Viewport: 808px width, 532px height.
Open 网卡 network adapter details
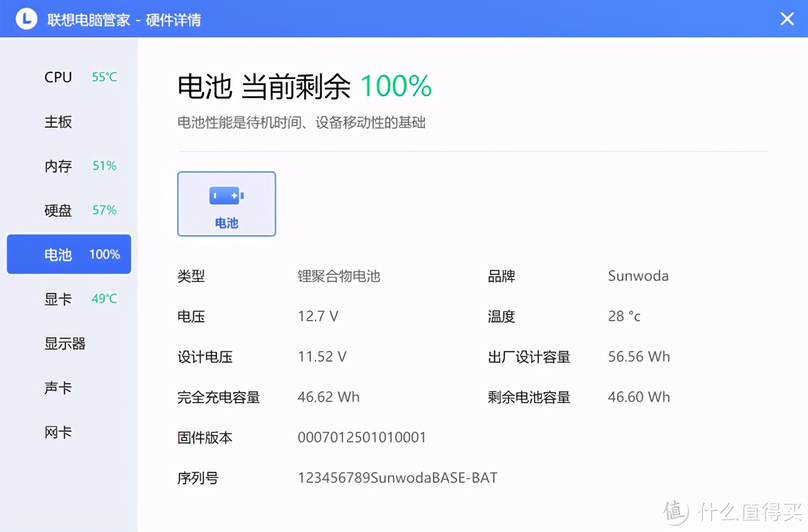tap(58, 432)
